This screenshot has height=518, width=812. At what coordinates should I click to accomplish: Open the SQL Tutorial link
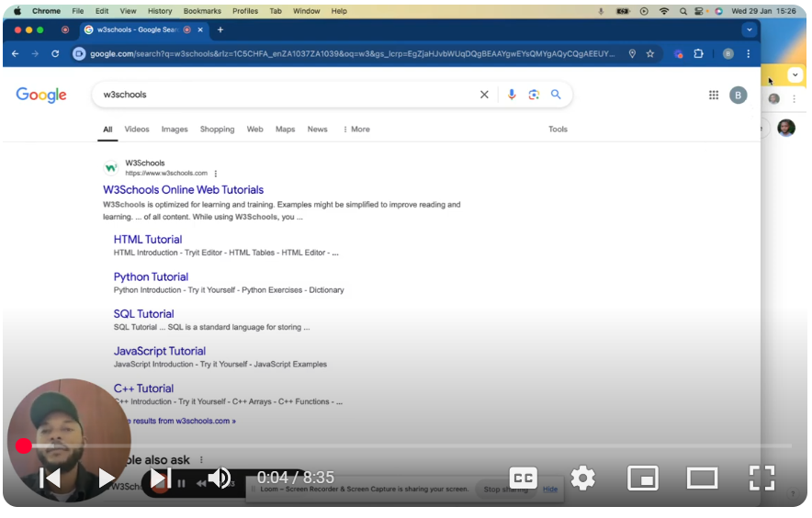click(x=143, y=314)
